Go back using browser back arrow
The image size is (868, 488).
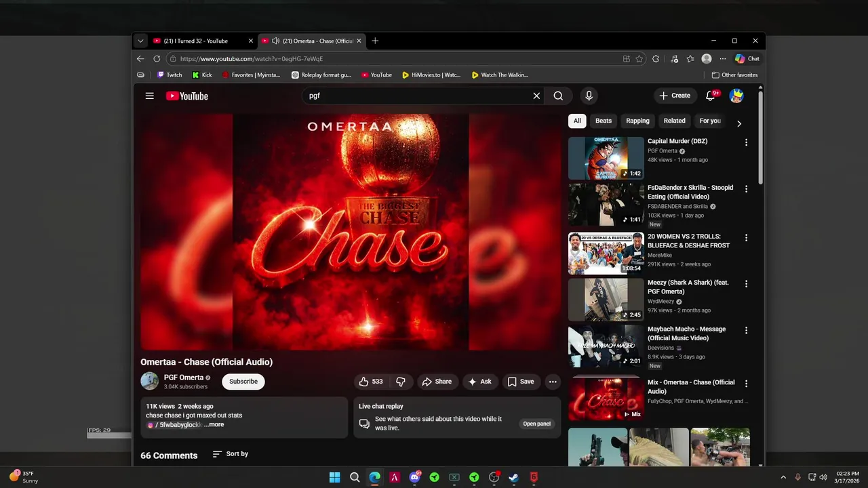pos(140,59)
